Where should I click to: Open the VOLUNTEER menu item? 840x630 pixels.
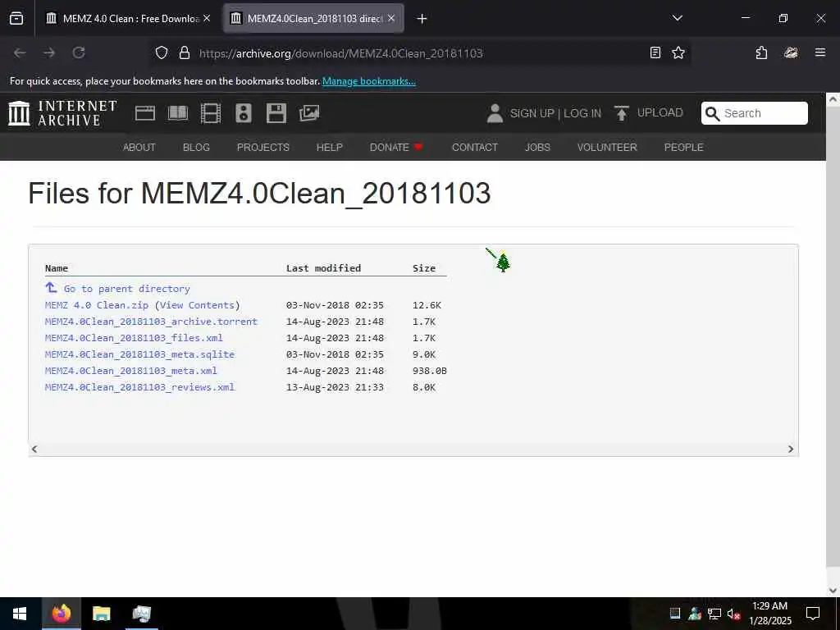coord(607,148)
